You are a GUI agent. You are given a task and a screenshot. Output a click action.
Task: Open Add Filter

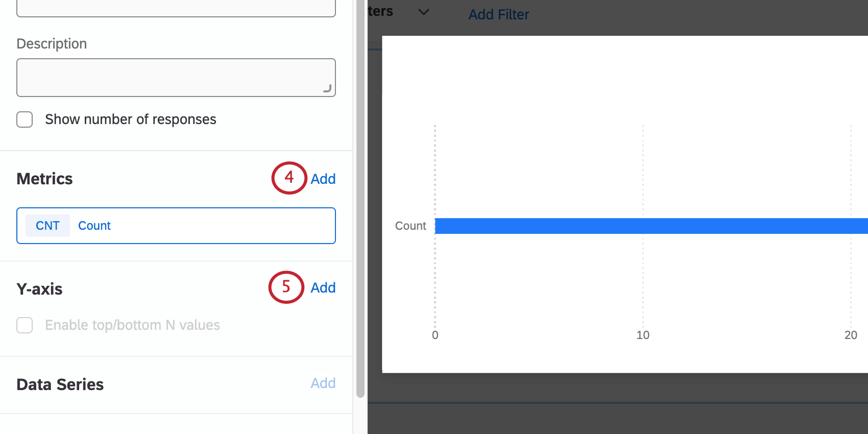click(x=498, y=14)
